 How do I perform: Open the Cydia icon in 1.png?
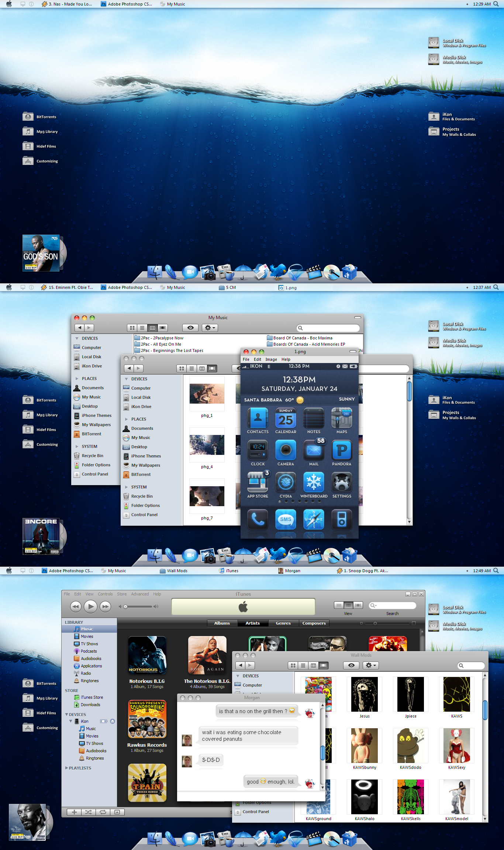tap(286, 482)
